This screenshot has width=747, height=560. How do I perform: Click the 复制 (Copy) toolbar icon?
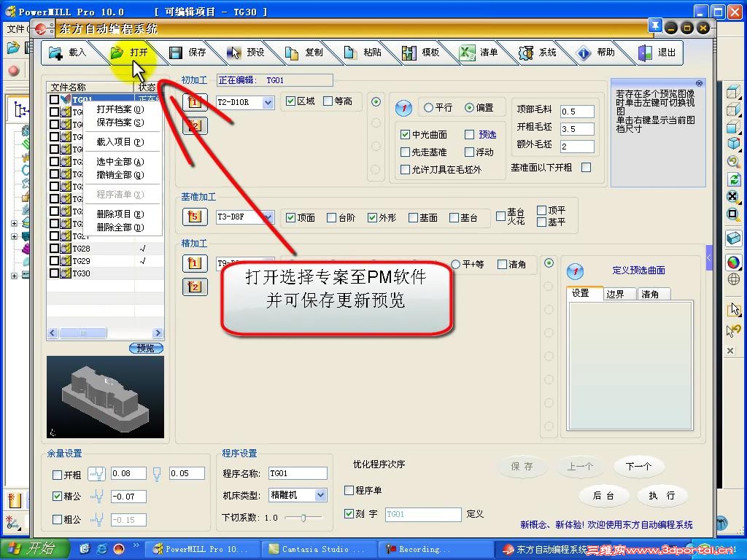point(292,52)
